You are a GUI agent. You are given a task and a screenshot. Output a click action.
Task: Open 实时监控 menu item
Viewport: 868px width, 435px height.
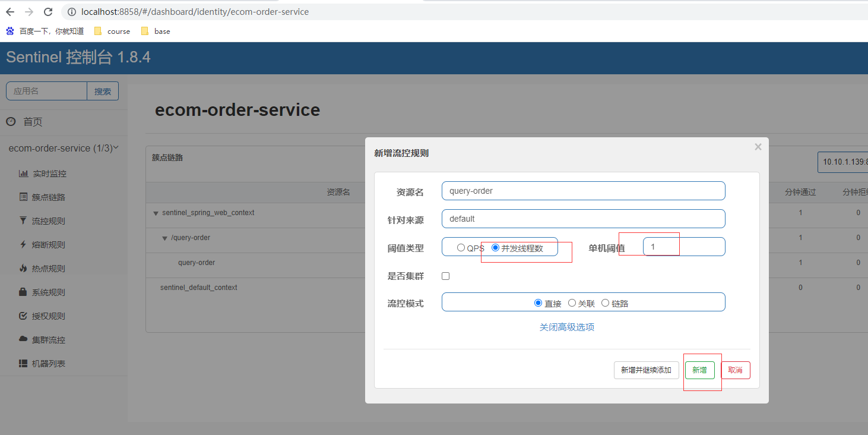(x=49, y=174)
